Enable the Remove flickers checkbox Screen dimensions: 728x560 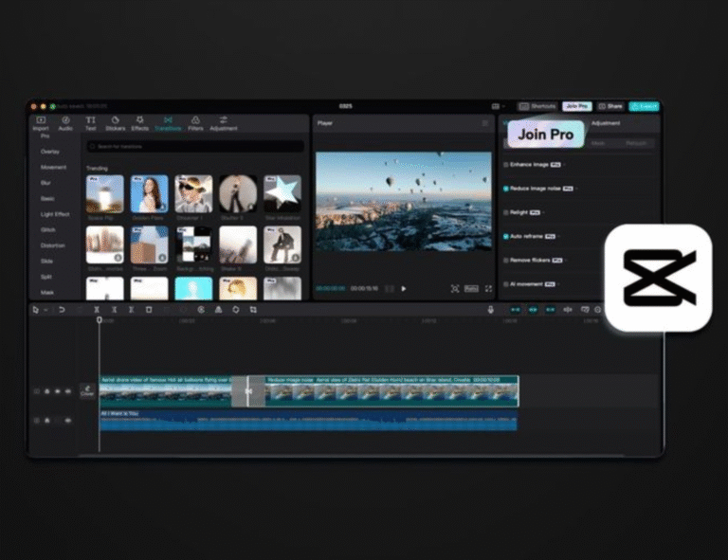[x=506, y=261]
